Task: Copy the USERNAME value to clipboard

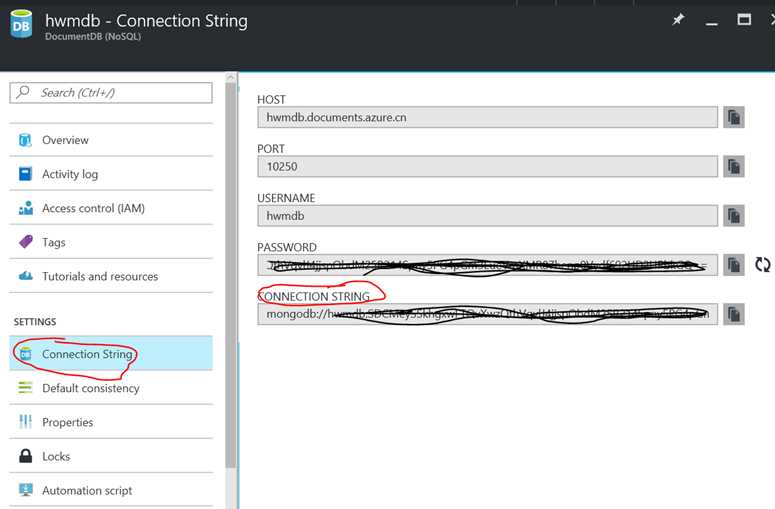Action: [x=733, y=216]
